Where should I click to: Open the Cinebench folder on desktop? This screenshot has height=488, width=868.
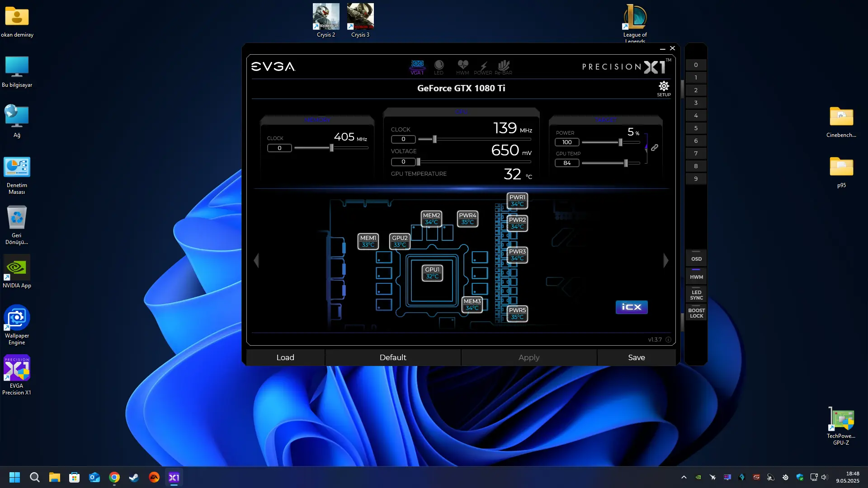[x=841, y=122]
